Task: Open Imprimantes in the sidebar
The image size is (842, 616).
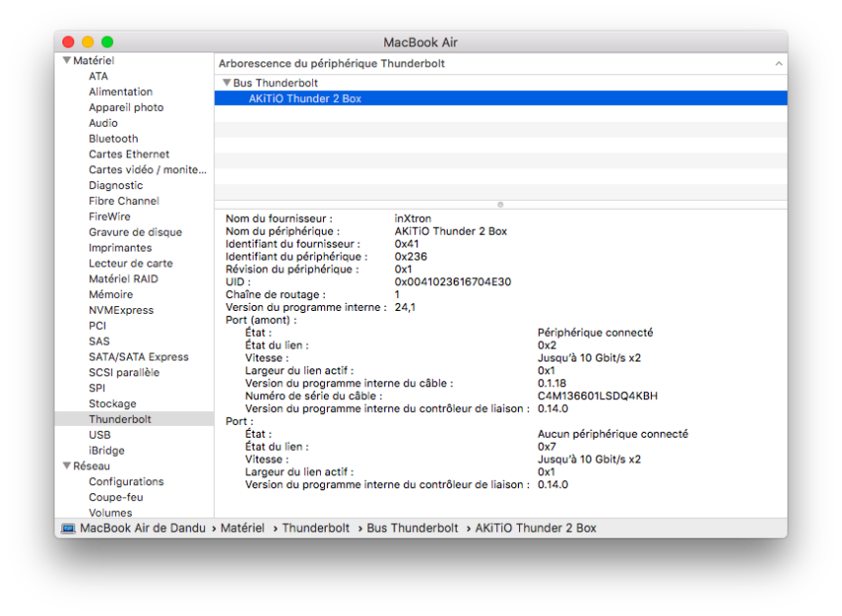Action: click(x=120, y=248)
